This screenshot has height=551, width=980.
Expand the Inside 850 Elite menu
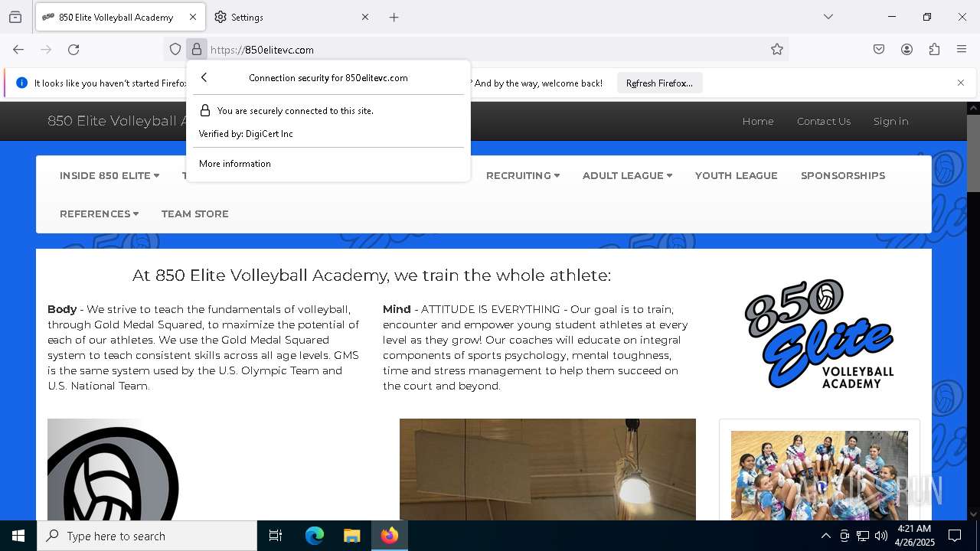click(x=109, y=175)
